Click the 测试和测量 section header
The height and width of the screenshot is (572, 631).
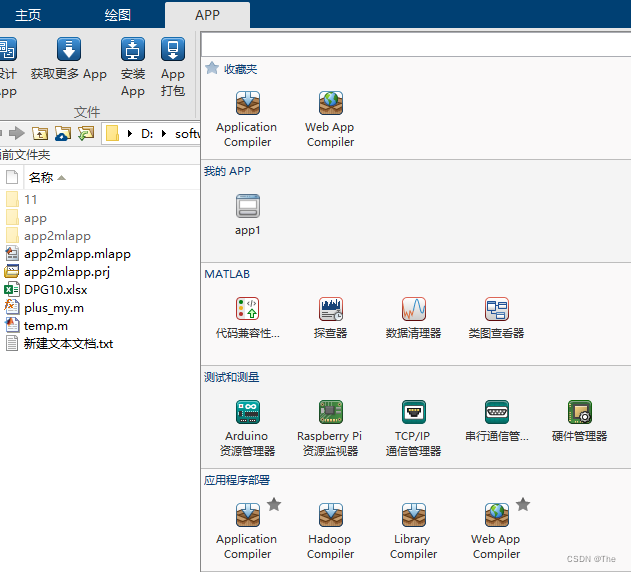pos(231,377)
